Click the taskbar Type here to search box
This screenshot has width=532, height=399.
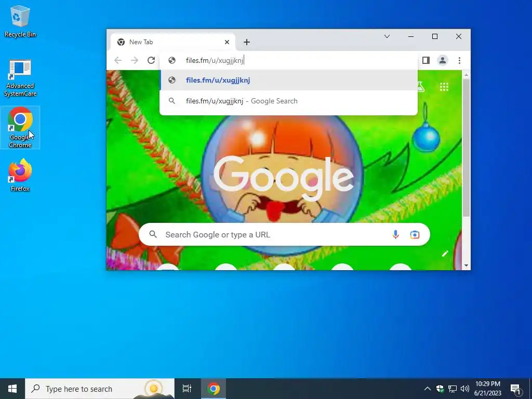point(100,389)
